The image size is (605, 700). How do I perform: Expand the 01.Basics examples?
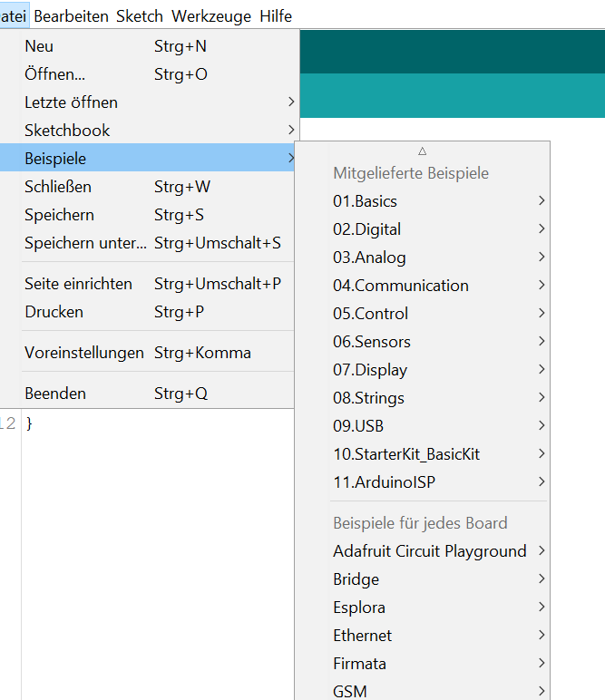(x=365, y=201)
